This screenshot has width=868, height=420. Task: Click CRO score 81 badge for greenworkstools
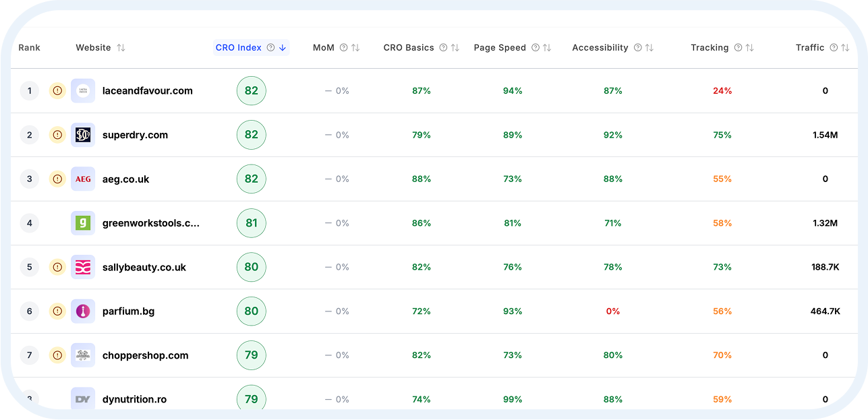coord(252,222)
